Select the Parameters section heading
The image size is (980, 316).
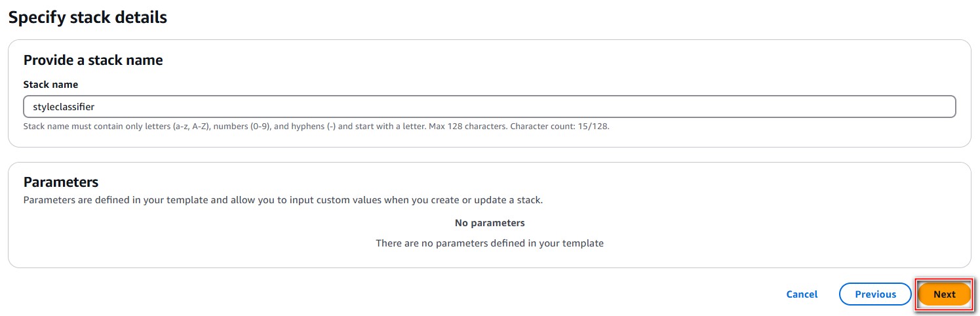tap(61, 182)
